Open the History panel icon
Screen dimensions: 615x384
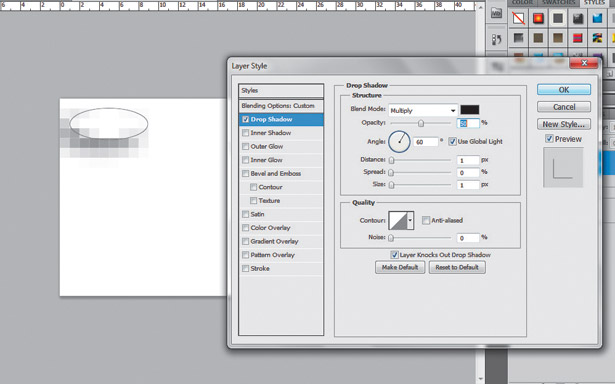[x=496, y=39]
